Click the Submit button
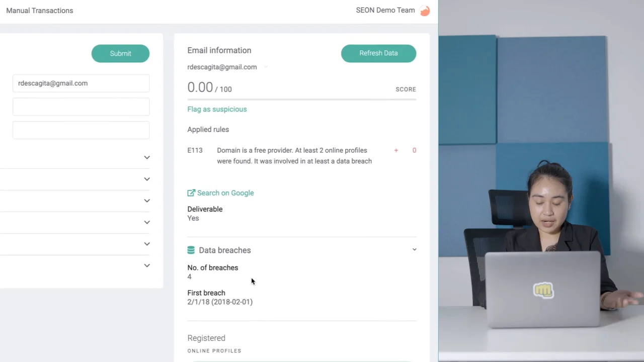 coord(120,53)
